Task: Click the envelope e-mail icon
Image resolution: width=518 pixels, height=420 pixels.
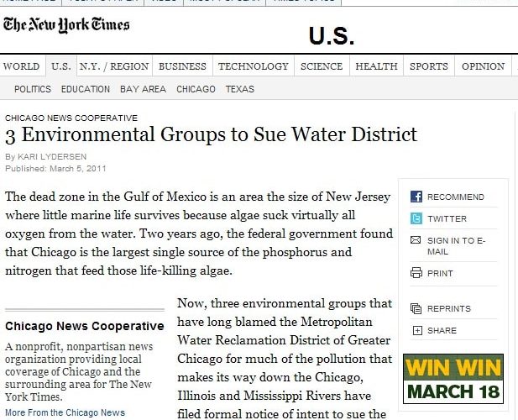Action: click(416, 240)
